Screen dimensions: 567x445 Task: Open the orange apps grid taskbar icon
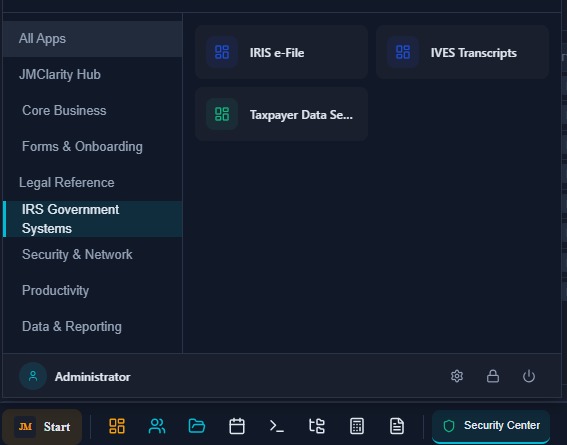coord(117,426)
